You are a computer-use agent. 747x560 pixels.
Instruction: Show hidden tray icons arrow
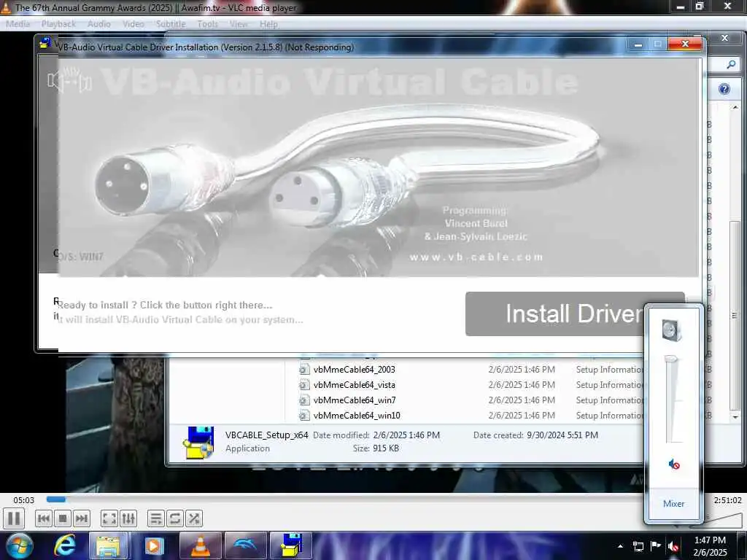coord(620,546)
